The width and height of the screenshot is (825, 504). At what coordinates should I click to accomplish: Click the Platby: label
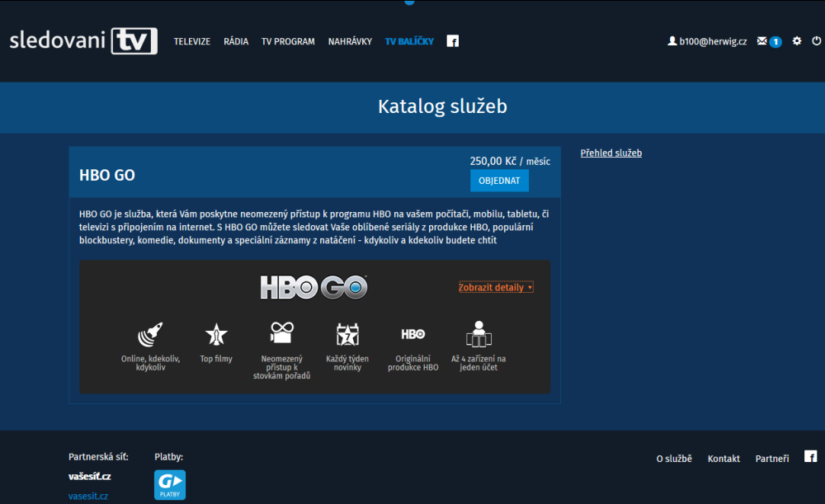tap(169, 457)
